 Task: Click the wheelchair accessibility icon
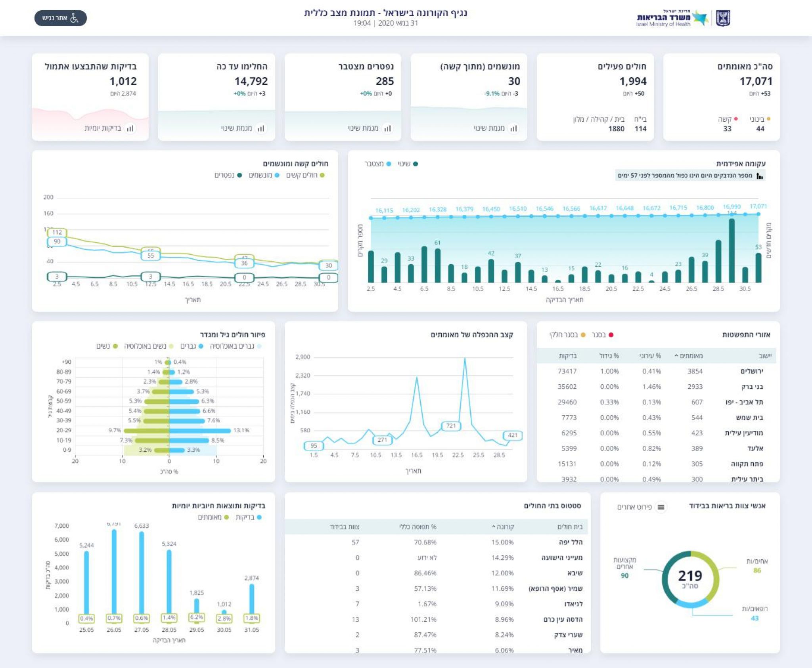pos(74,18)
